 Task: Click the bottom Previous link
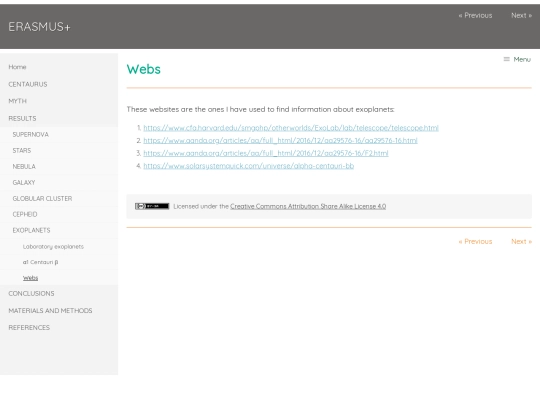click(475, 241)
